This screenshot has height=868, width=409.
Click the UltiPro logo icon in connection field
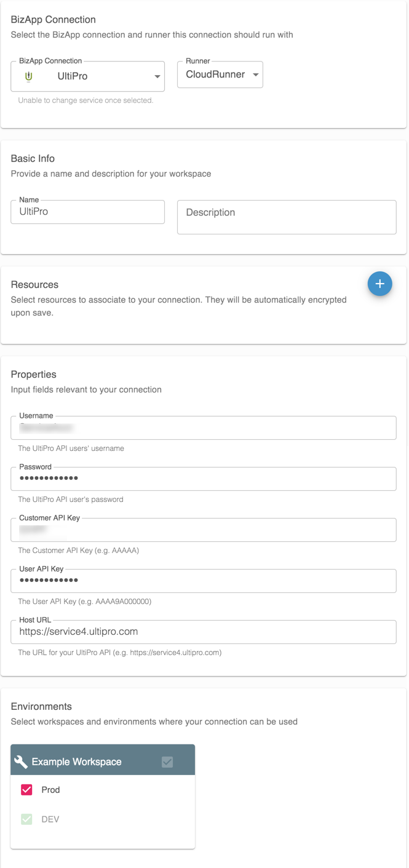pyautogui.click(x=28, y=76)
